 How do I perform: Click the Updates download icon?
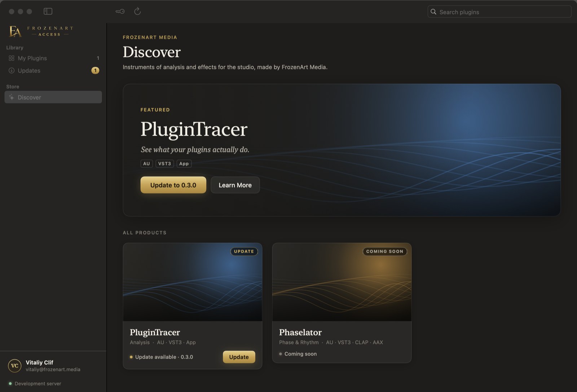pyautogui.click(x=12, y=71)
